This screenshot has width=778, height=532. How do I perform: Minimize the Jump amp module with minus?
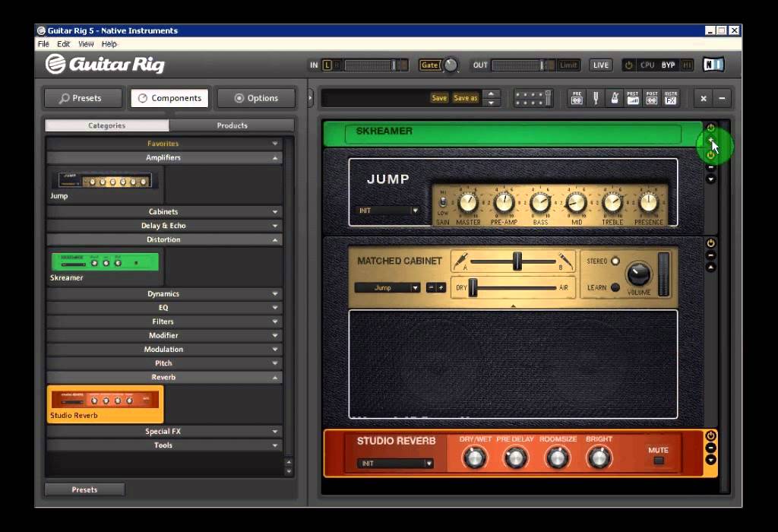tap(710, 168)
